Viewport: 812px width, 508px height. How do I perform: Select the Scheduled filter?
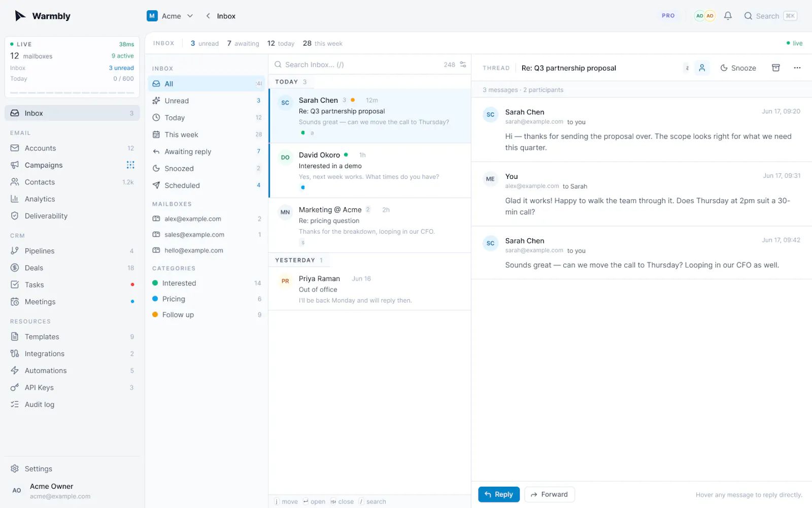coord(207,185)
